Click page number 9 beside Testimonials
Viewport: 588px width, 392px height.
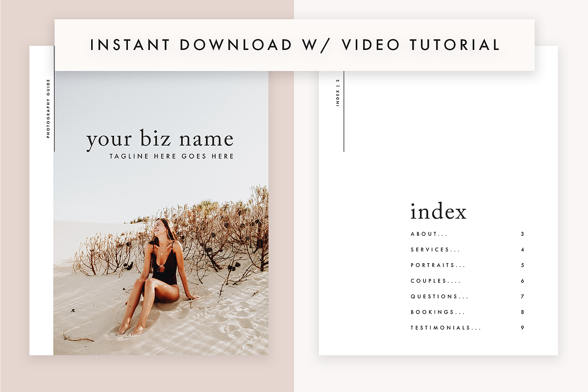click(523, 328)
